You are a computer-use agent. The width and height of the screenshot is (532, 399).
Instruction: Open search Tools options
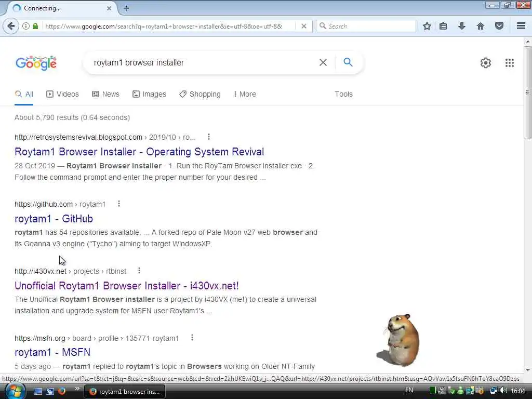[343, 95]
